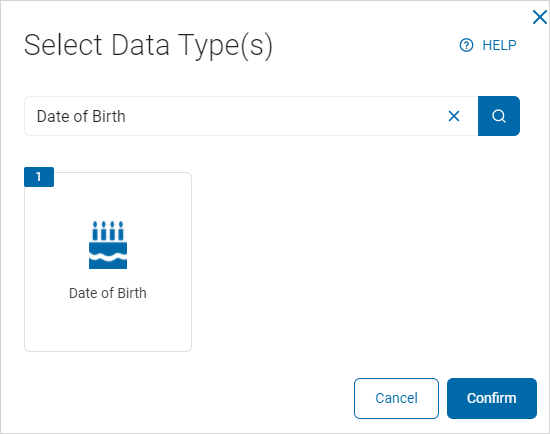This screenshot has height=434, width=550.
Task: Click the birthday cake icon
Action: (108, 245)
